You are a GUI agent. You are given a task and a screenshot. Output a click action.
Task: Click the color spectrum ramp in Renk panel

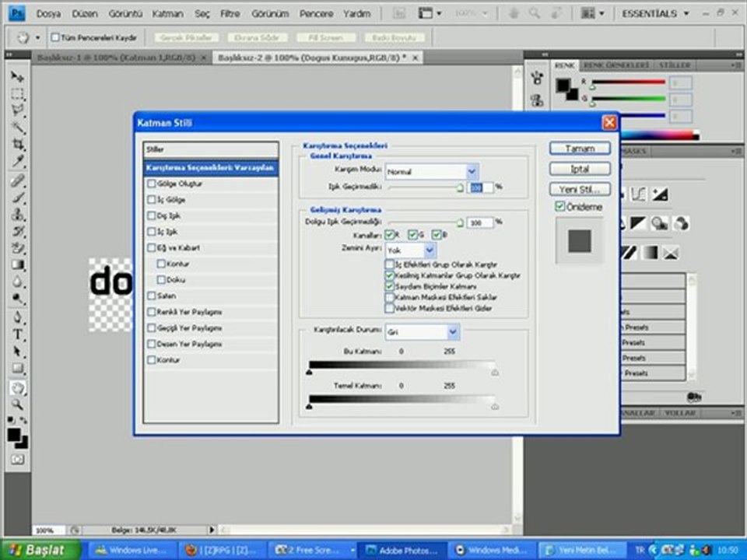[x=659, y=135]
